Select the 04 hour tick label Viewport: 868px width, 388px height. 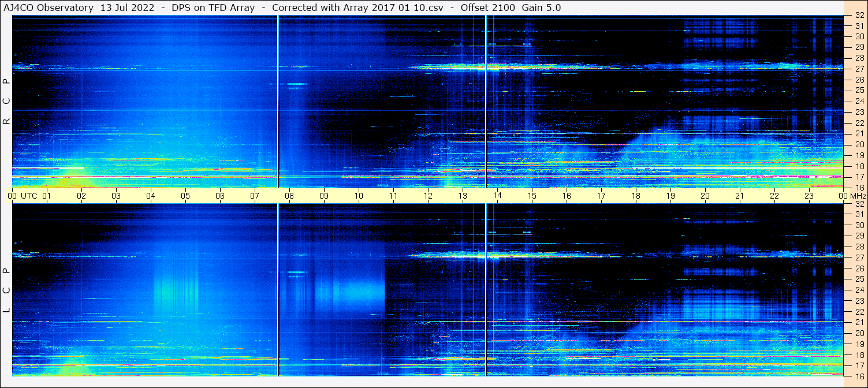click(x=151, y=196)
